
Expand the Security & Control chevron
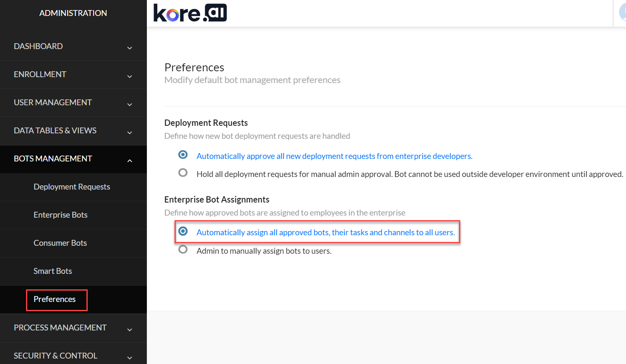(x=130, y=358)
